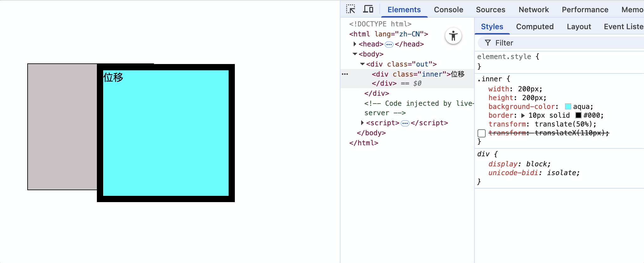The image size is (644, 263).
Task: Open the Sources tab
Action: click(x=490, y=10)
